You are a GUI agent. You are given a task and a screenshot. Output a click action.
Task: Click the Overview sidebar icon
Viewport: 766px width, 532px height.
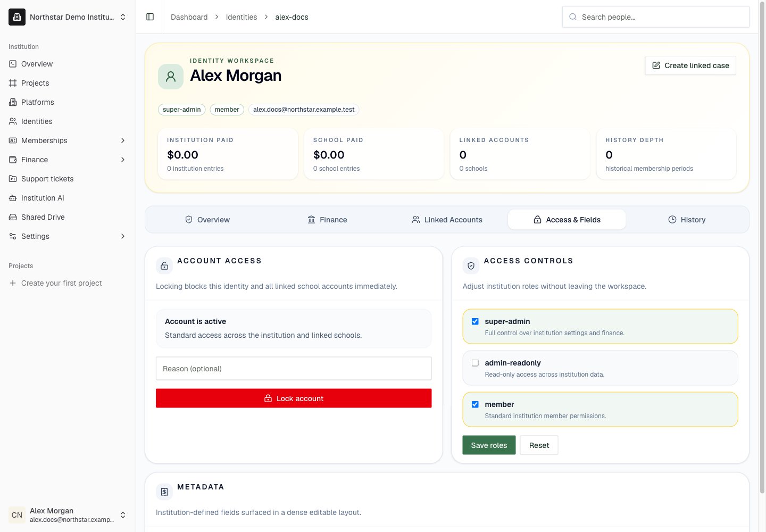click(x=13, y=64)
